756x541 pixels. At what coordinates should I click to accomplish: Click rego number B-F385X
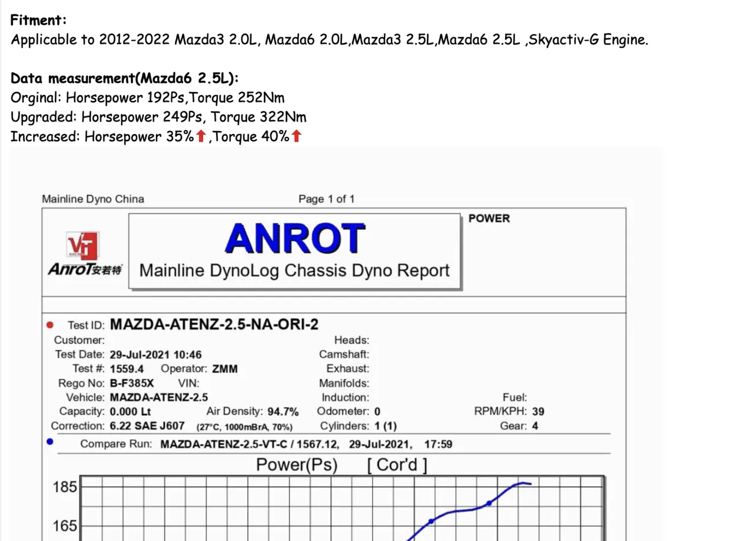132,383
